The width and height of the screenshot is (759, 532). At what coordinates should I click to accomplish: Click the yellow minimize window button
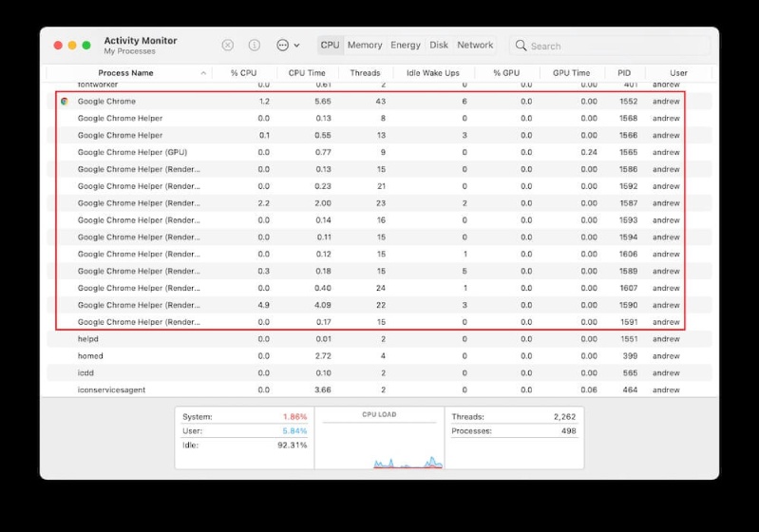point(72,45)
